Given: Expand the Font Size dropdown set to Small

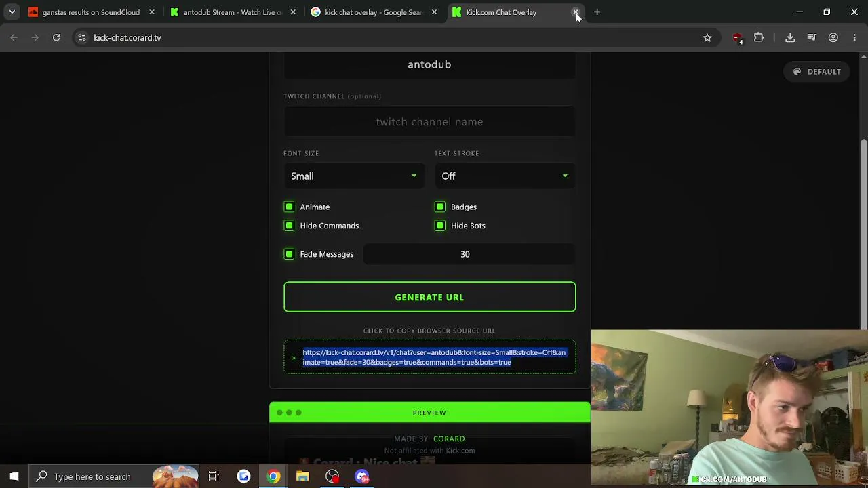Looking at the screenshot, I should tap(354, 176).
